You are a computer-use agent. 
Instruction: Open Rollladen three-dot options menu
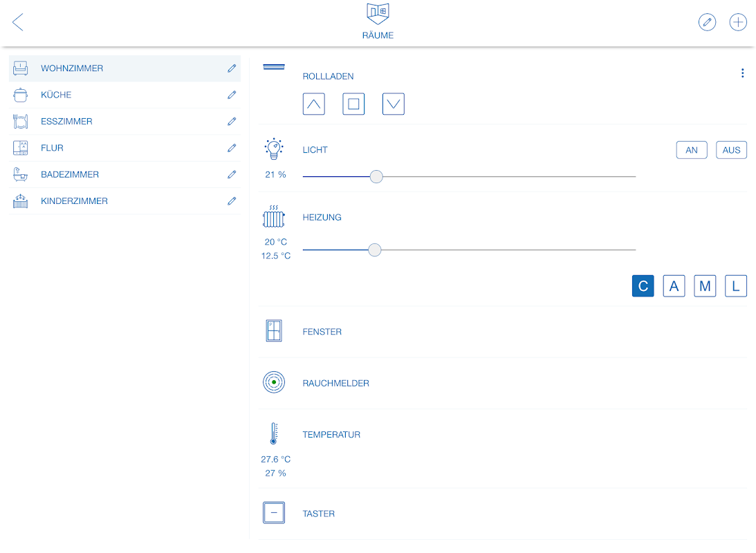pyautogui.click(x=742, y=73)
